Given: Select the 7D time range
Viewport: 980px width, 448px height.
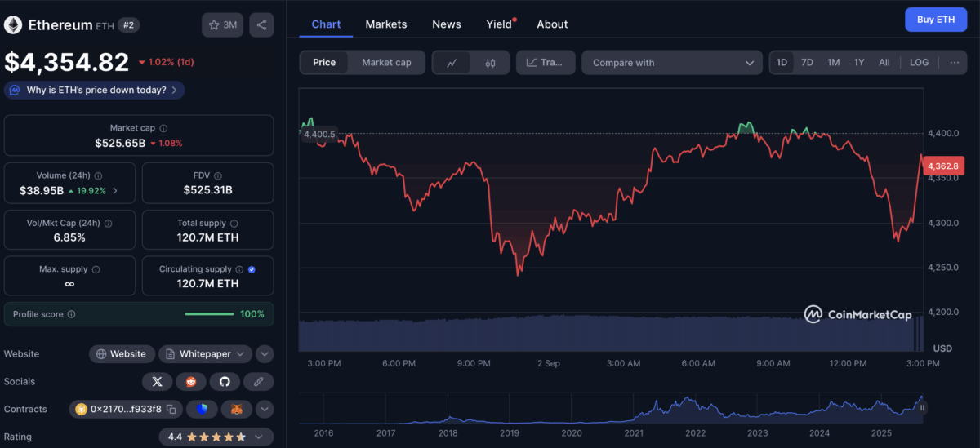Looking at the screenshot, I should pos(807,63).
